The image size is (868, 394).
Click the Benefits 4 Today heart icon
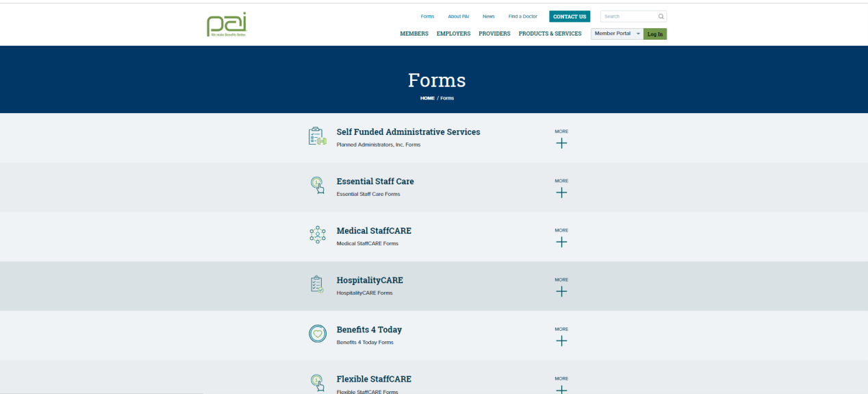pos(317,334)
